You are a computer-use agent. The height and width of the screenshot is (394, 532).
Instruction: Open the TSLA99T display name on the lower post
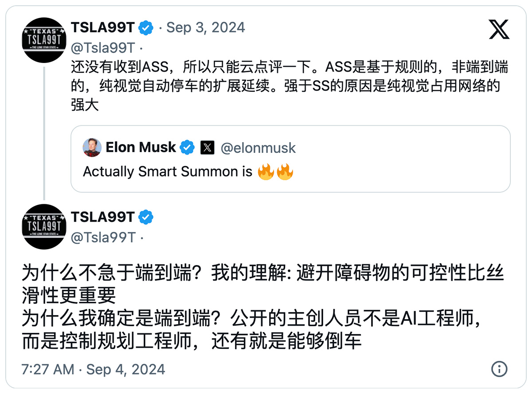pos(102,217)
